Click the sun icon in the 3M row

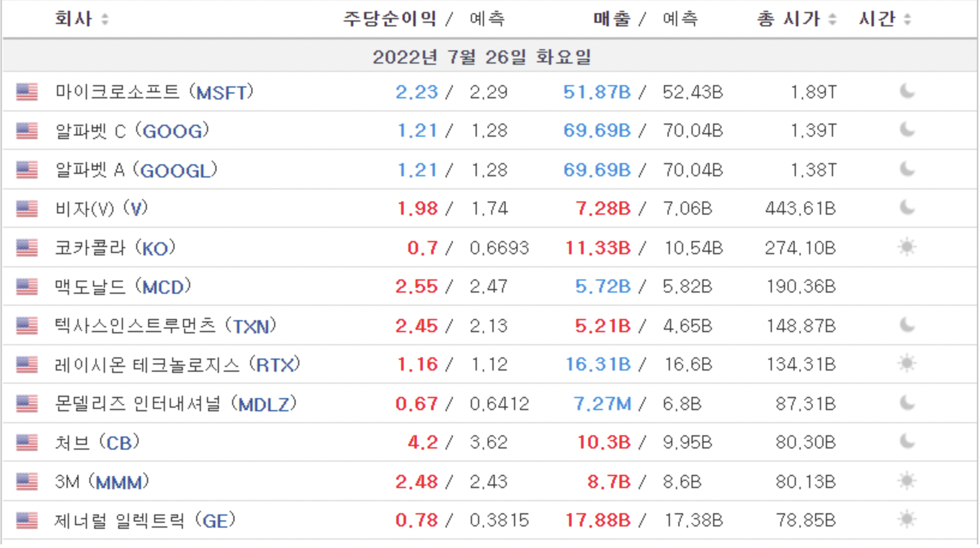point(907,481)
